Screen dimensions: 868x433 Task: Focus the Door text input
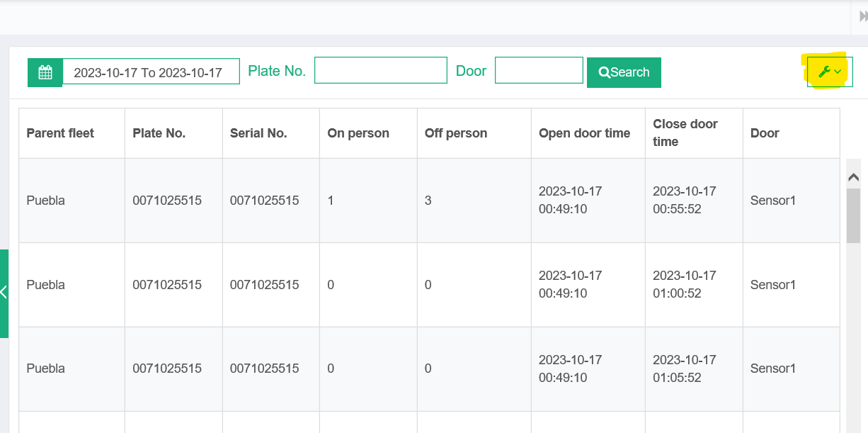[x=538, y=71]
